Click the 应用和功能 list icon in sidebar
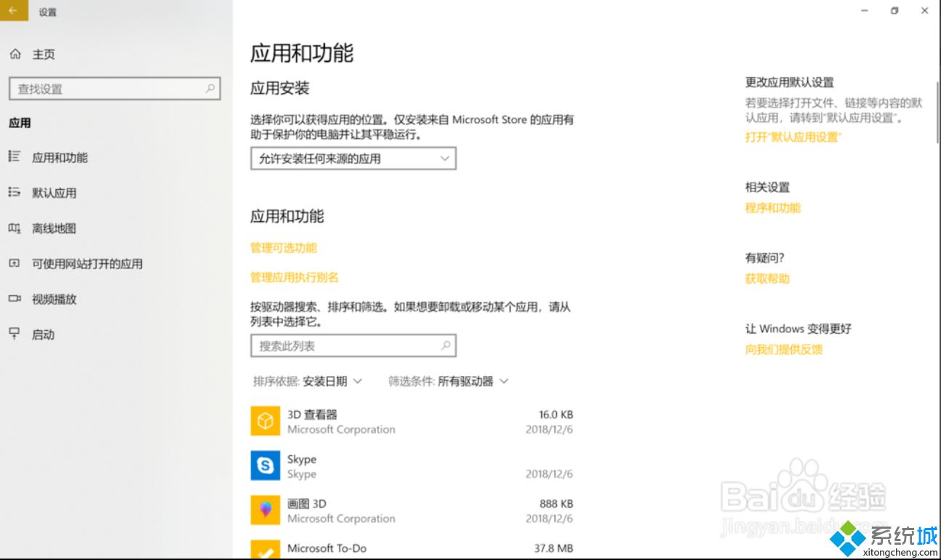This screenshot has height=560, width=941. pyautogui.click(x=14, y=156)
